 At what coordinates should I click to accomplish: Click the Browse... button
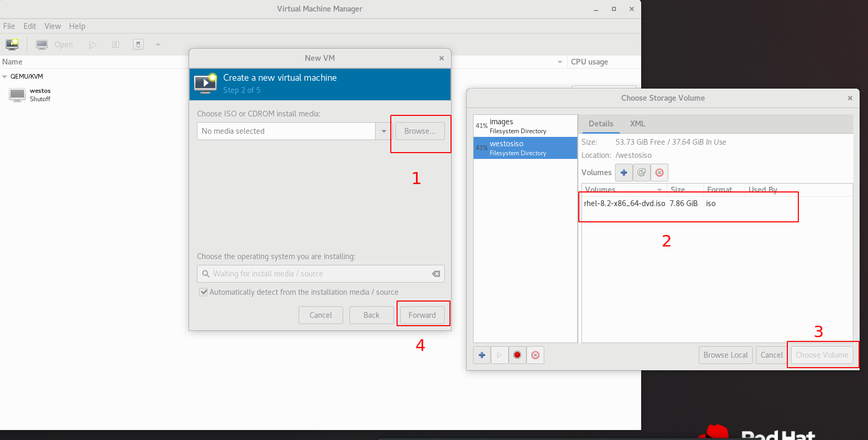(420, 131)
